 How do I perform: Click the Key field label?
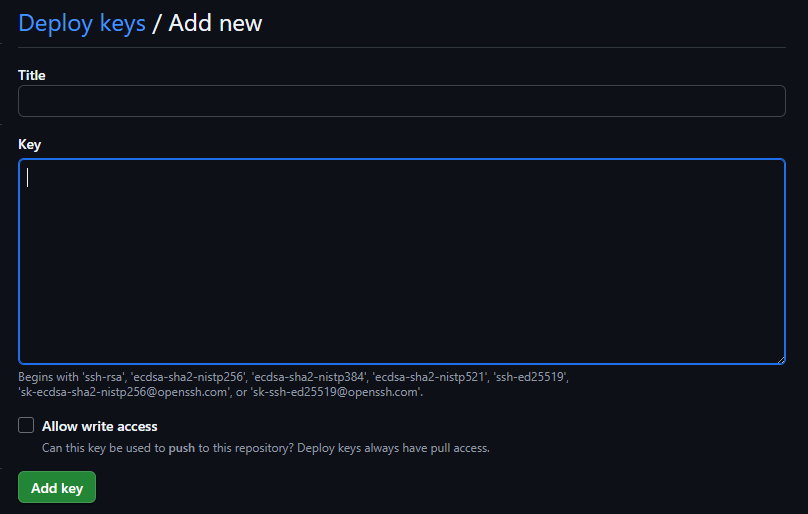click(x=29, y=144)
